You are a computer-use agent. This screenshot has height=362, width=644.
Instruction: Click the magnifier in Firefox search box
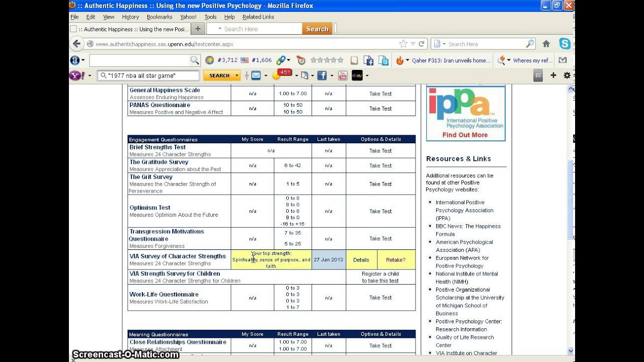530,44
